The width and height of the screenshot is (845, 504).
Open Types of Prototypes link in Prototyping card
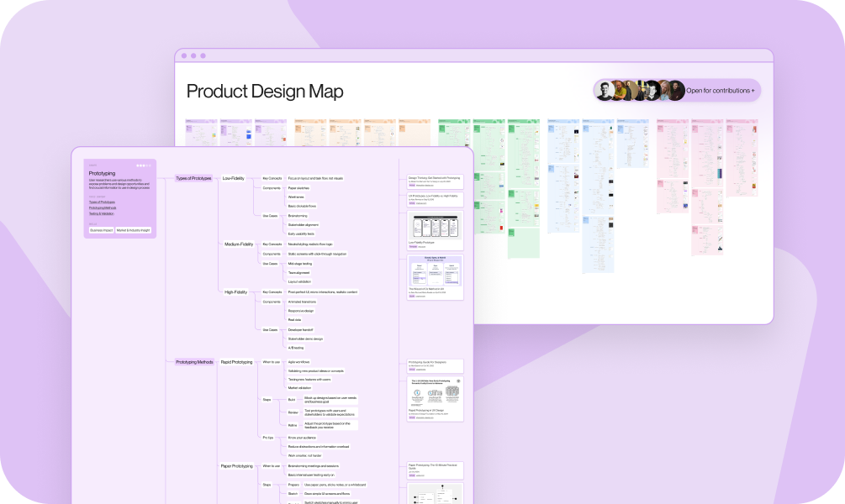(102, 202)
